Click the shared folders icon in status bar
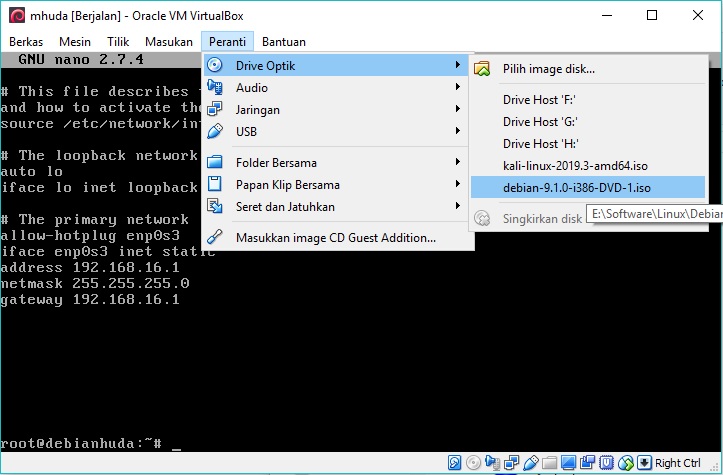 point(549,462)
